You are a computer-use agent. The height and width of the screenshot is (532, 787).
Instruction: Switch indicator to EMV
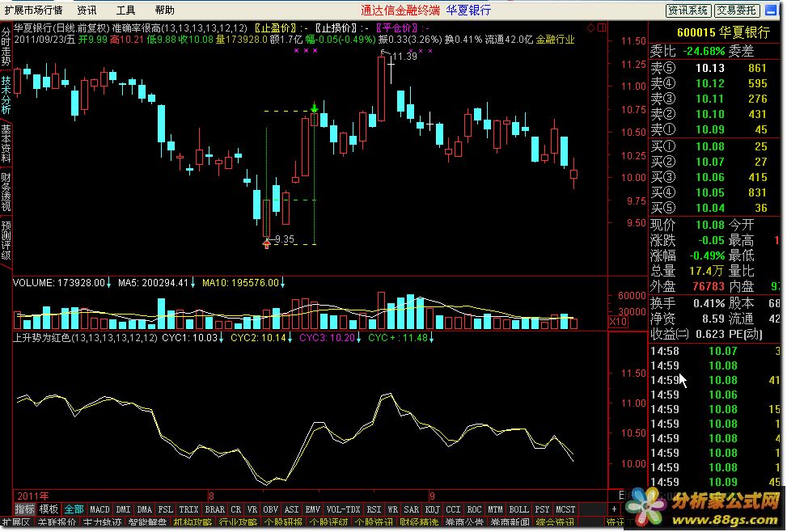pos(313,509)
